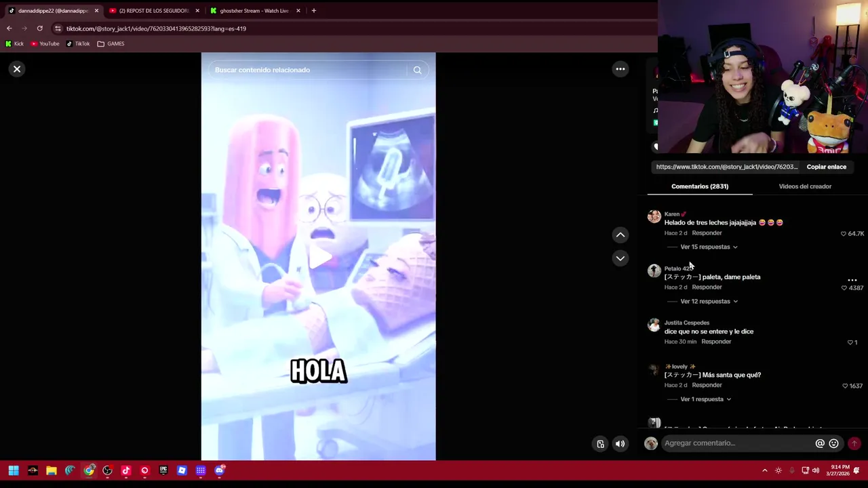
Task: Click the site info icon in address bar
Action: pyautogui.click(x=58, y=28)
